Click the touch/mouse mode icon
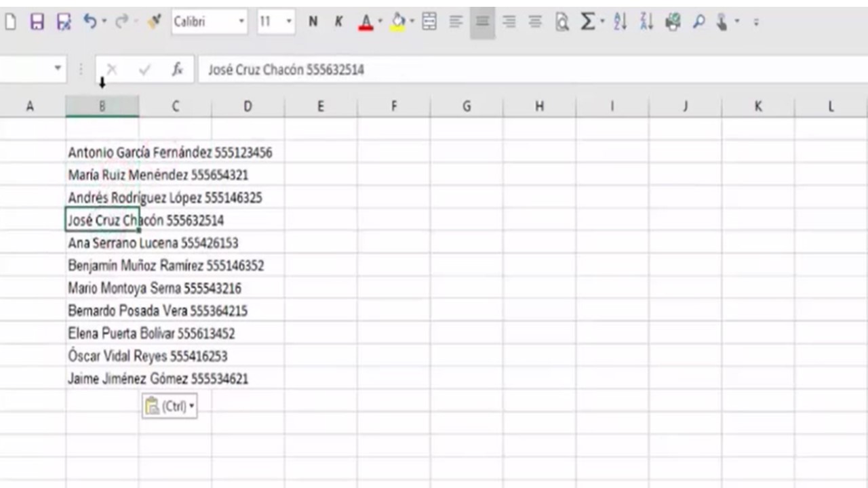 point(722,22)
